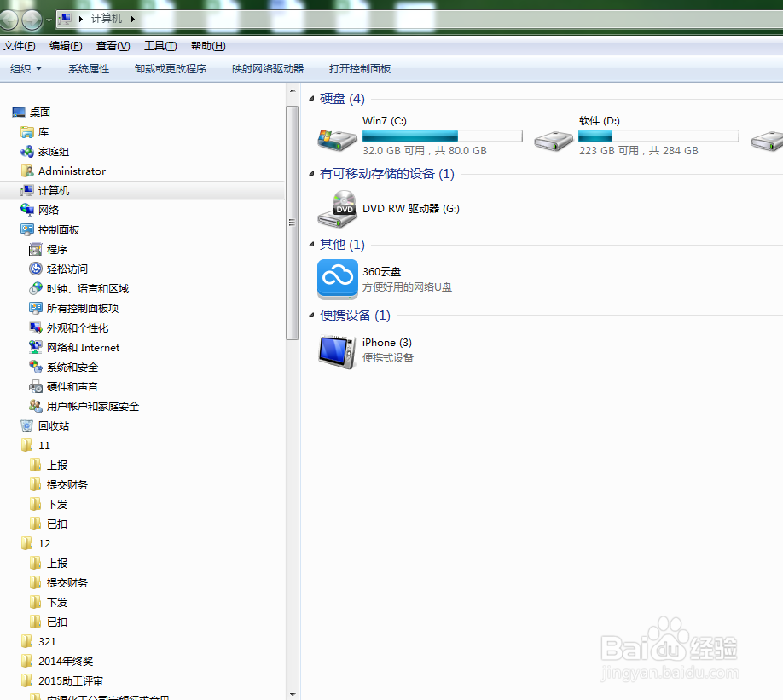Select 系统属性 in the toolbar
The image size is (783, 700).
pyautogui.click(x=89, y=68)
